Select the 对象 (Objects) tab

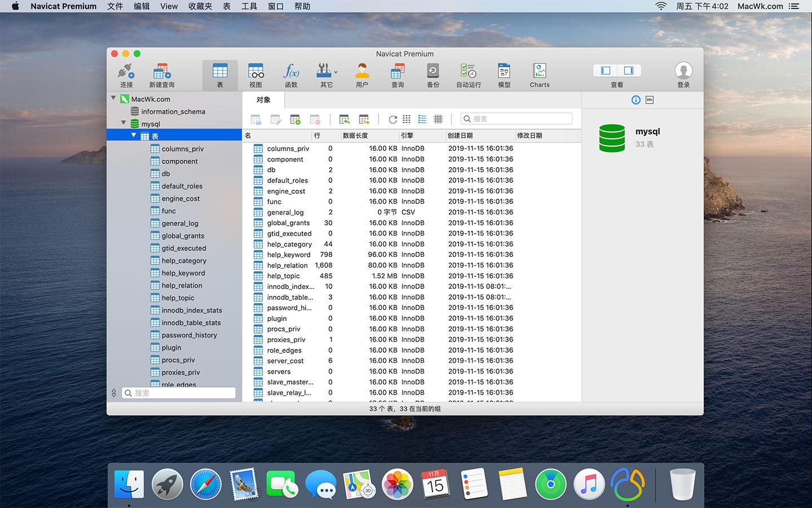click(263, 100)
